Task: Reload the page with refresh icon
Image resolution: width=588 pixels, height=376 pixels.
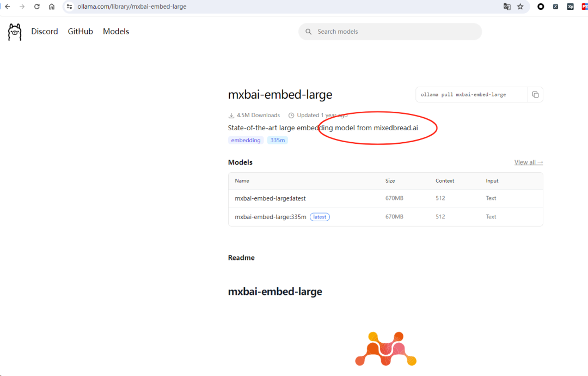Action: (x=37, y=7)
